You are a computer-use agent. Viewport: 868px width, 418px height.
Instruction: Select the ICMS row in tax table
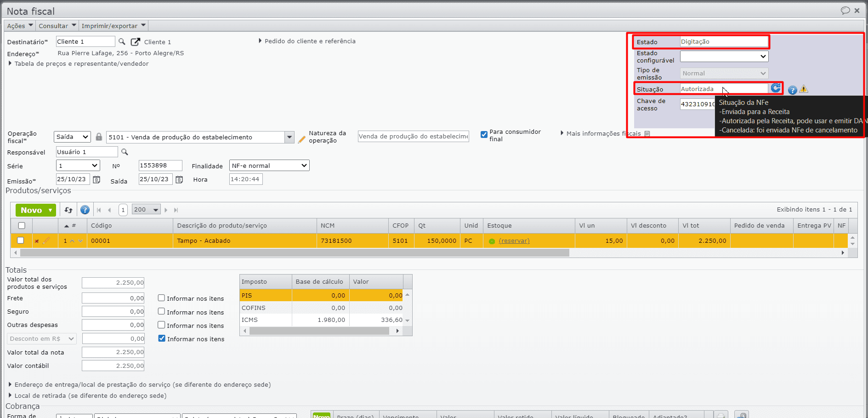[322, 320]
